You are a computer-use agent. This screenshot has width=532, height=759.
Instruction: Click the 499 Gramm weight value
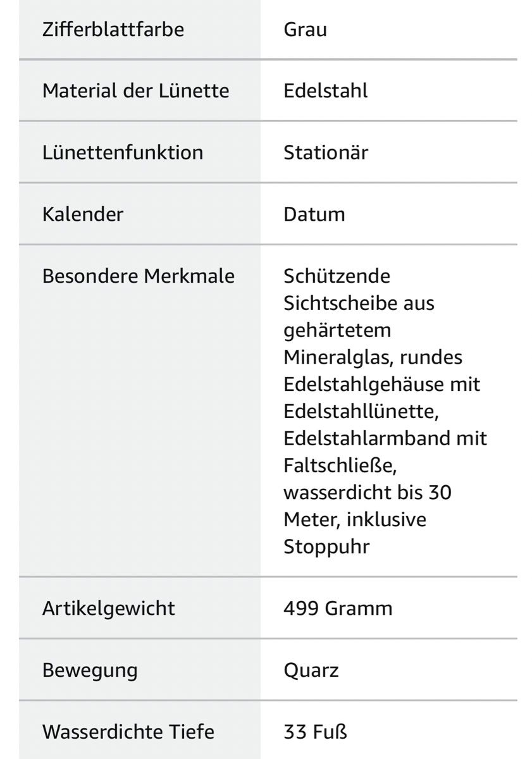pyautogui.click(x=338, y=608)
